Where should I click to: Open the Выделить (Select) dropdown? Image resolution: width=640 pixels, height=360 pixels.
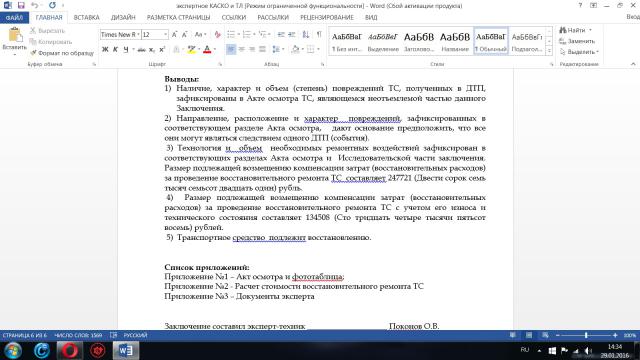[x=579, y=52]
